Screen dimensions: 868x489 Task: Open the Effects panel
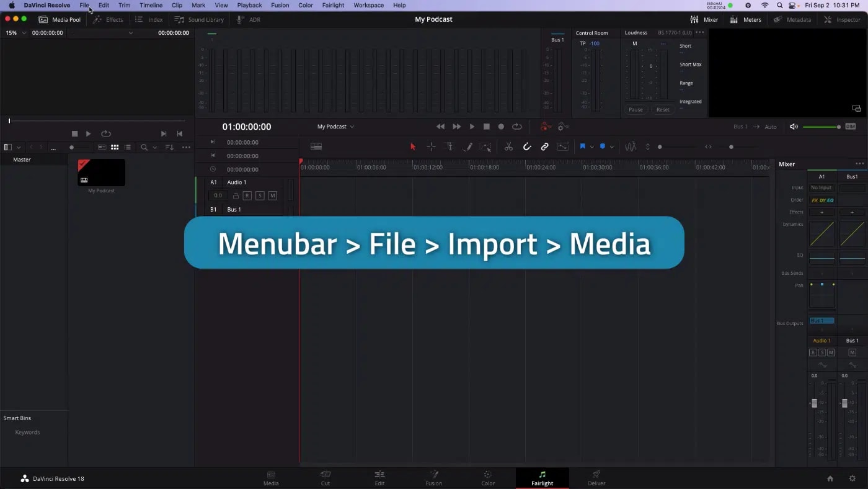click(x=108, y=19)
